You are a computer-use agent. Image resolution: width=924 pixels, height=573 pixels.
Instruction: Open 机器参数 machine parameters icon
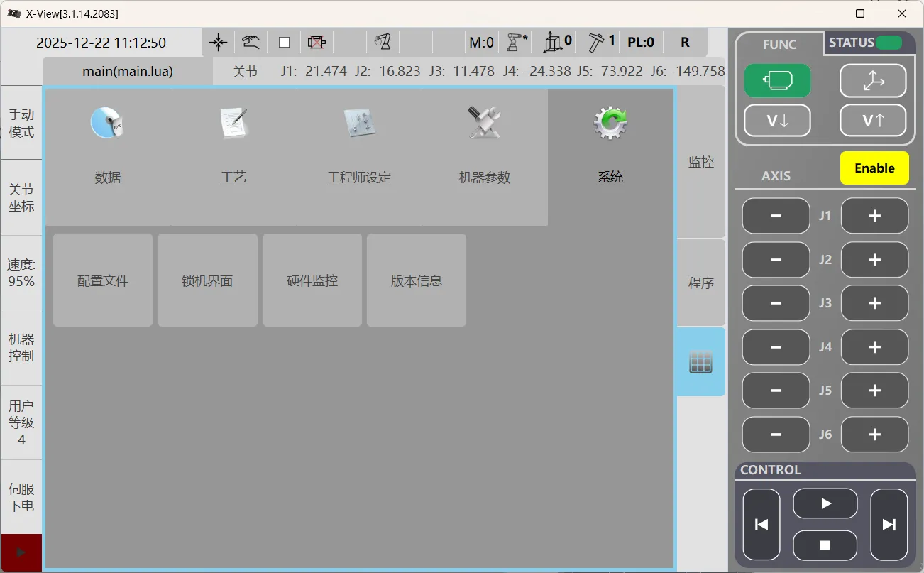coord(485,124)
